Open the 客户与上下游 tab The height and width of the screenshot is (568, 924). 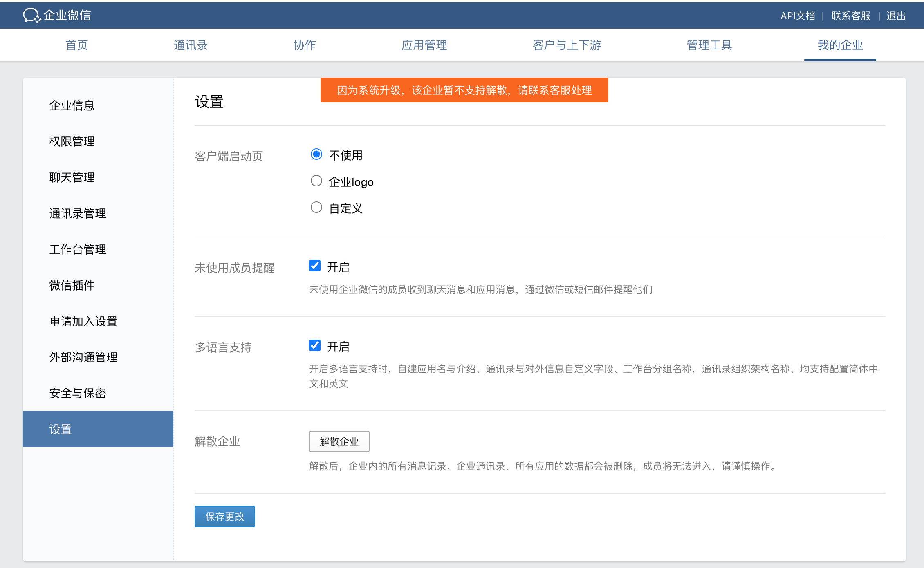(567, 45)
